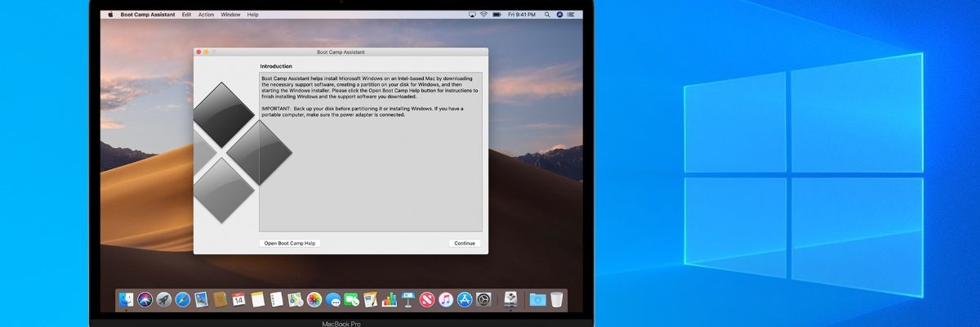This screenshot has width=980, height=327.
Task: Open News red icon in Dock
Action: (x=427, y=300)
